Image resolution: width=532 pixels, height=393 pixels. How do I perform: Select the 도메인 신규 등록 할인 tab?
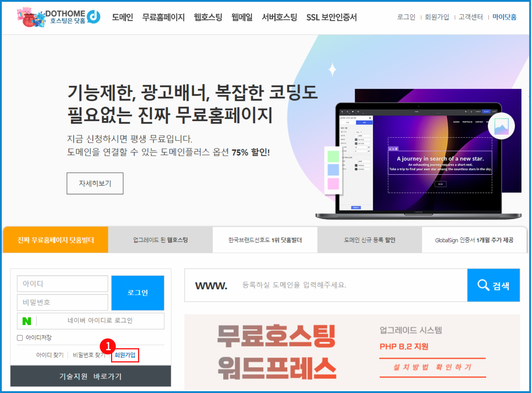pyautogui.click(x=370, y=240)
